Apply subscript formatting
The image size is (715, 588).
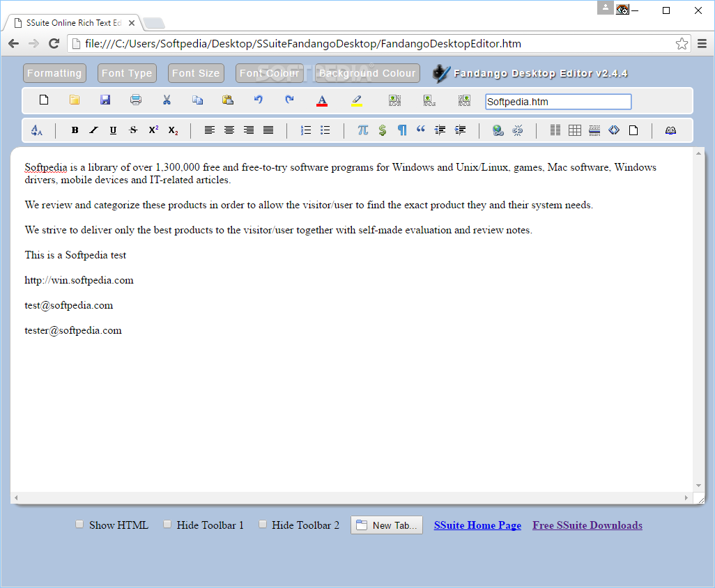click(174, 131)
